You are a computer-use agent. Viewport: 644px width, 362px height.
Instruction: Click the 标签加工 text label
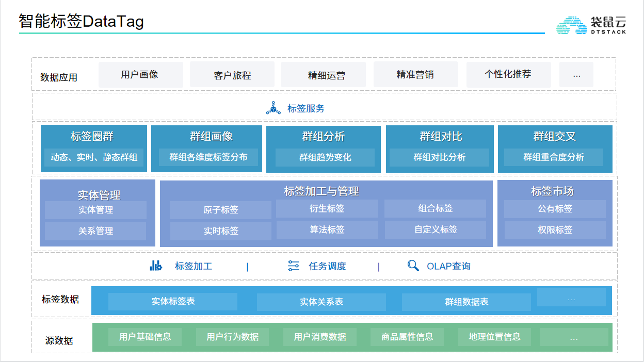[x=194, y=266]
